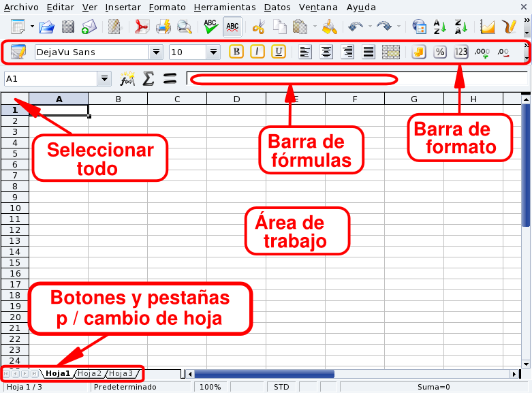Export directly as PDF icon
Screen dimensions: 532x393
pos(142,27)
